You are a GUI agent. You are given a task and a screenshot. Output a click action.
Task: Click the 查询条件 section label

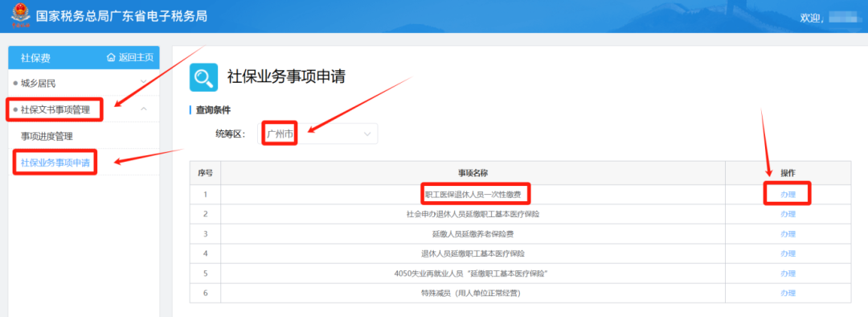(213, 109)
